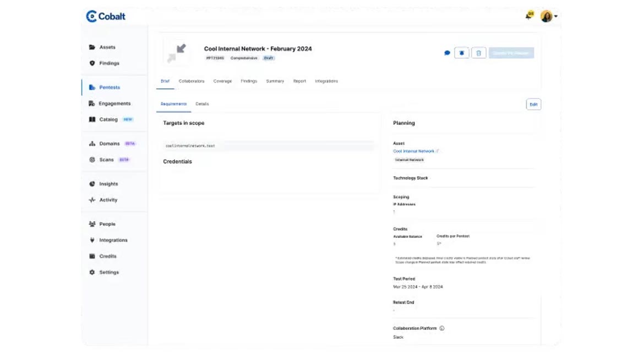Expand the user avatar dropdown menu
The width and height of the screenshot is (644, 362).
click(548, 17)
